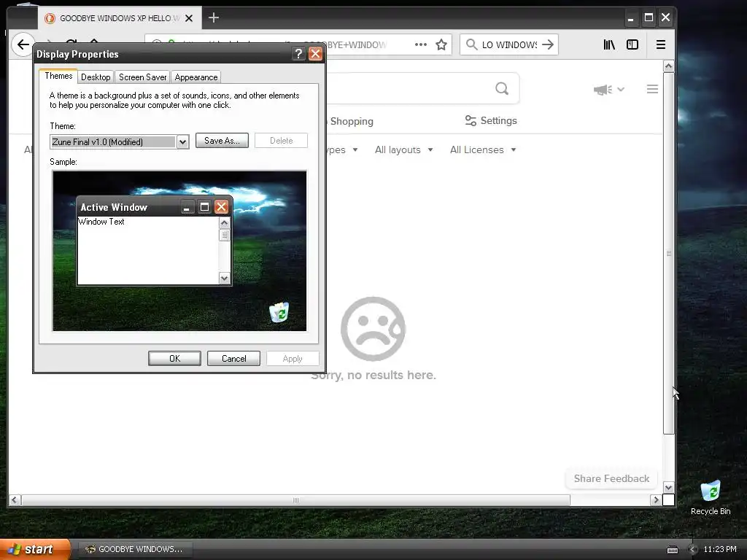The height and width of the screenshot is (560, 747).
Task: Open the Firefox library icon
Action: click(609, 44)
